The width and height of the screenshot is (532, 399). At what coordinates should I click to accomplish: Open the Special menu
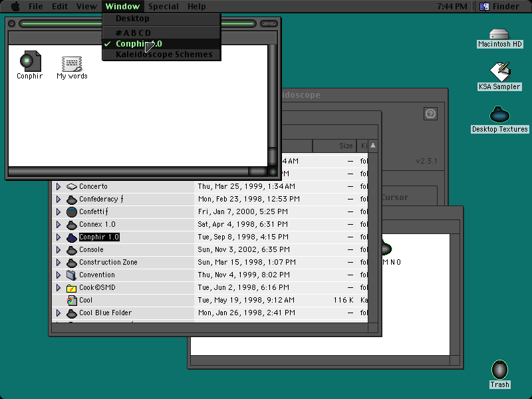click(163, 7)
